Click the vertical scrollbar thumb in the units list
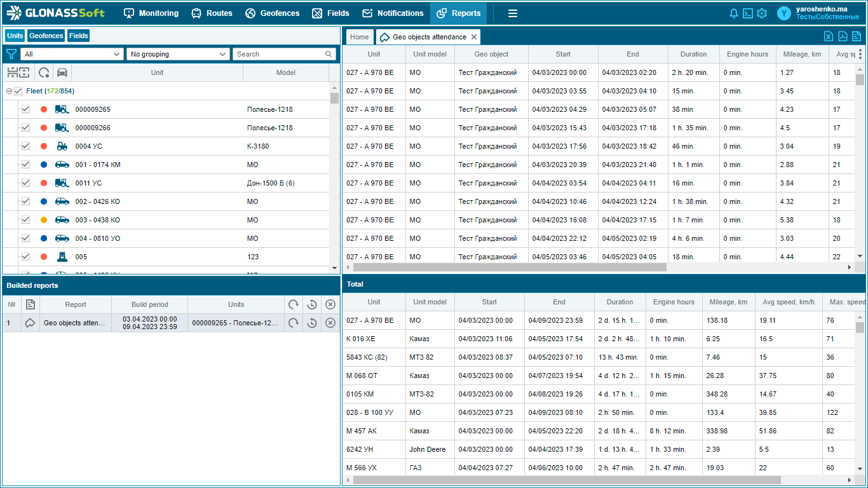This screenshot has width=868, height=488. pyautogui.click(x=334, y=97)
